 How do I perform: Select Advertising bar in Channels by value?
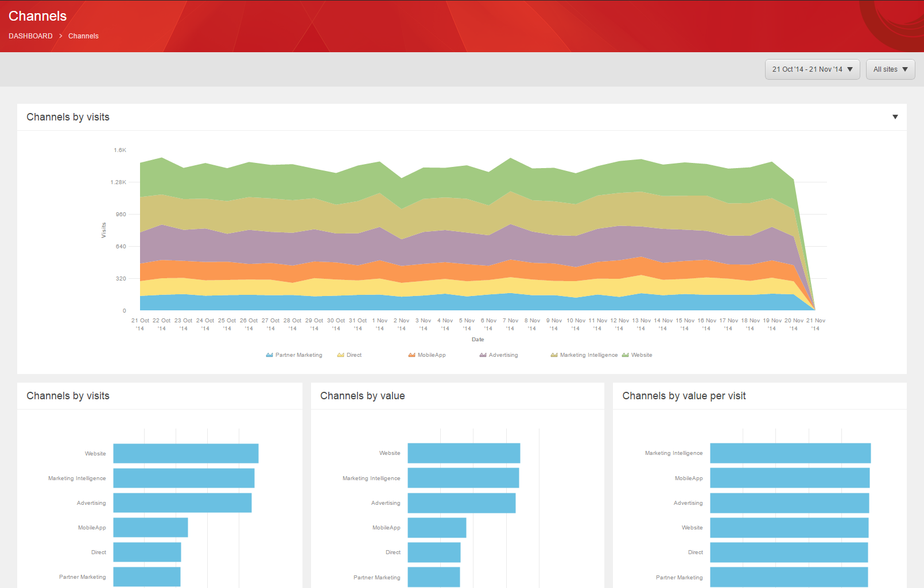[x=461, y=503]
